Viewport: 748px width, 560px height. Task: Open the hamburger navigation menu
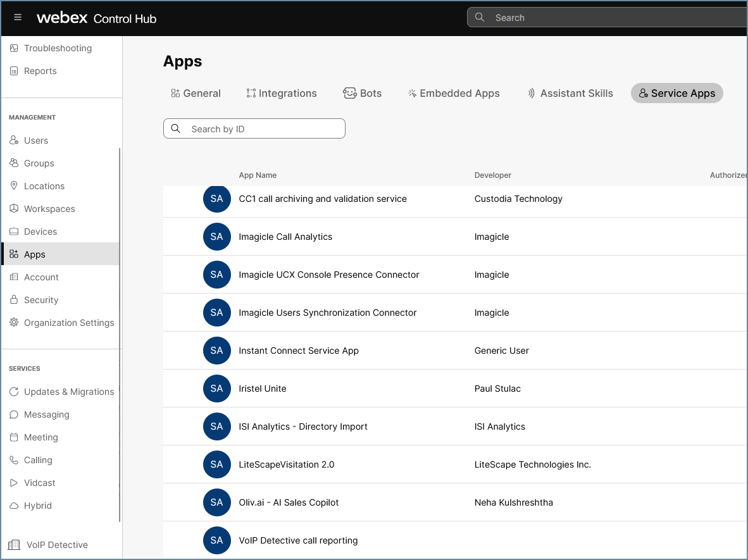pyautogui.click(x=18, y=18)
